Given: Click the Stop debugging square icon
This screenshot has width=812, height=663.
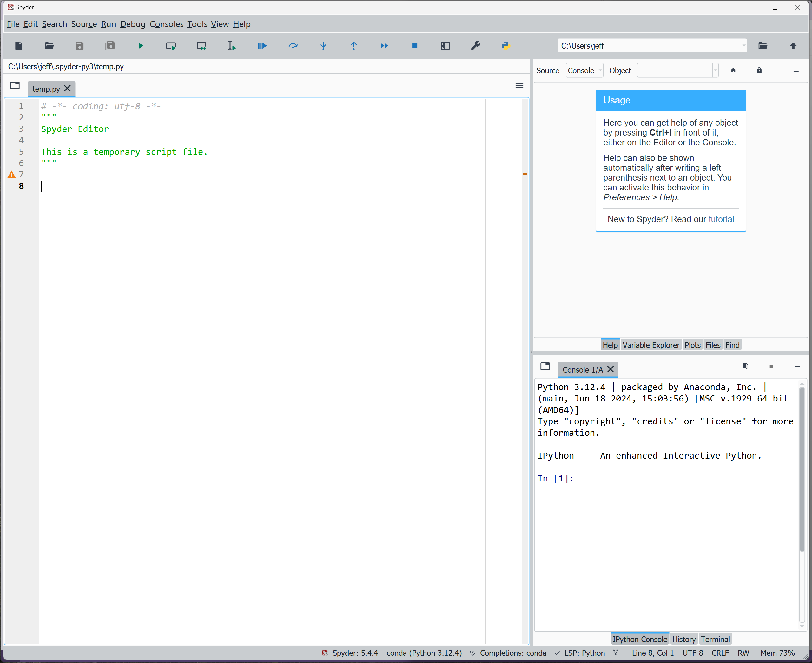Looking at the screenshot, I should click(x=415, y=46).
